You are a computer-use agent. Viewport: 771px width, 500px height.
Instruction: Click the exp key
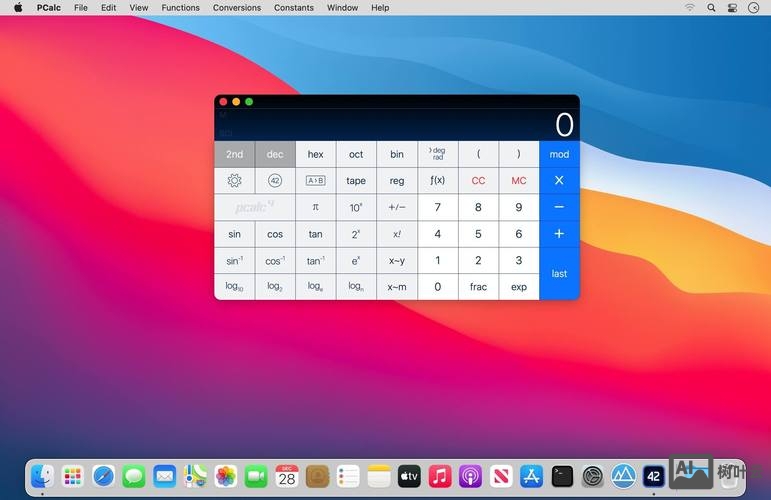(519, 287)
